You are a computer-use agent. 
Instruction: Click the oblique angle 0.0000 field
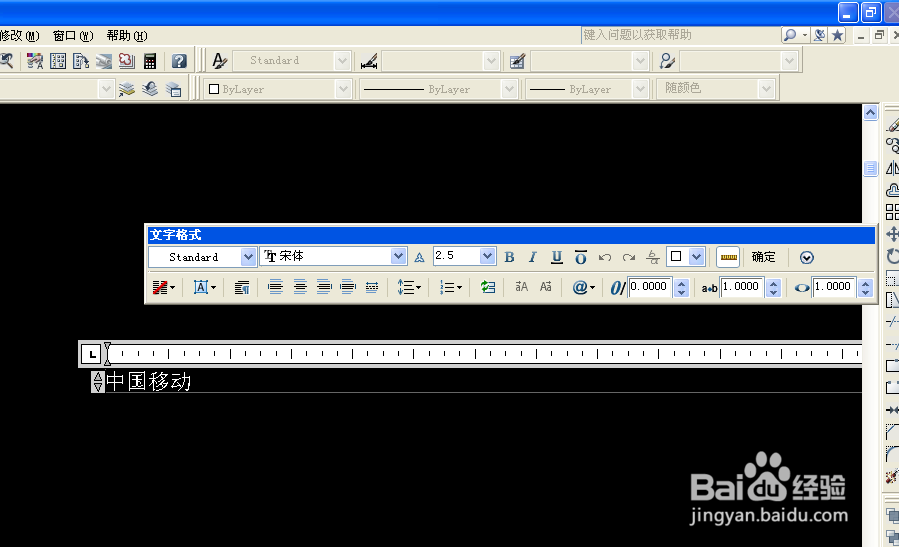click(651, 287)
